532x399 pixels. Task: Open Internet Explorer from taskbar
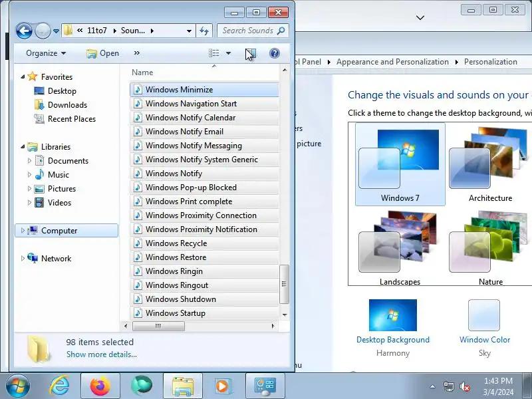coord(59,386)
